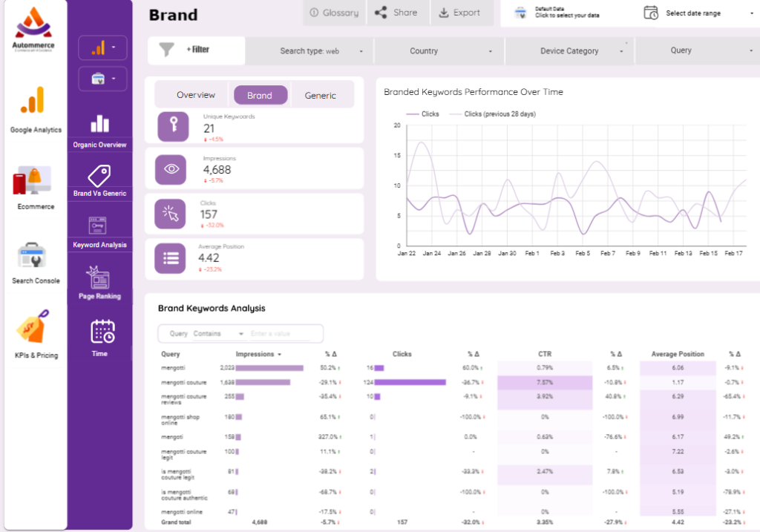Click the Share network icon
Image resolution: width=760 pixels, height=532 pixels.
381,13
